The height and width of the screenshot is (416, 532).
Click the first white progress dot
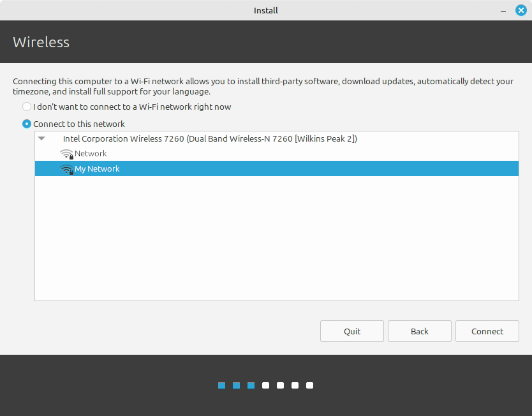(x=265, y=385)
